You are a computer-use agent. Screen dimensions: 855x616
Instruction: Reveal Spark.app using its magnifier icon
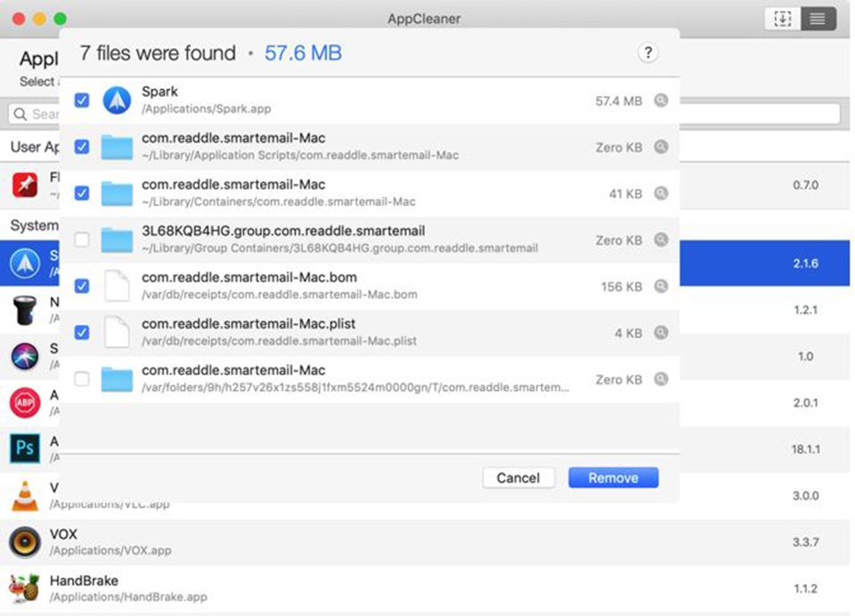pyautogui.click(x=661, y=101)
